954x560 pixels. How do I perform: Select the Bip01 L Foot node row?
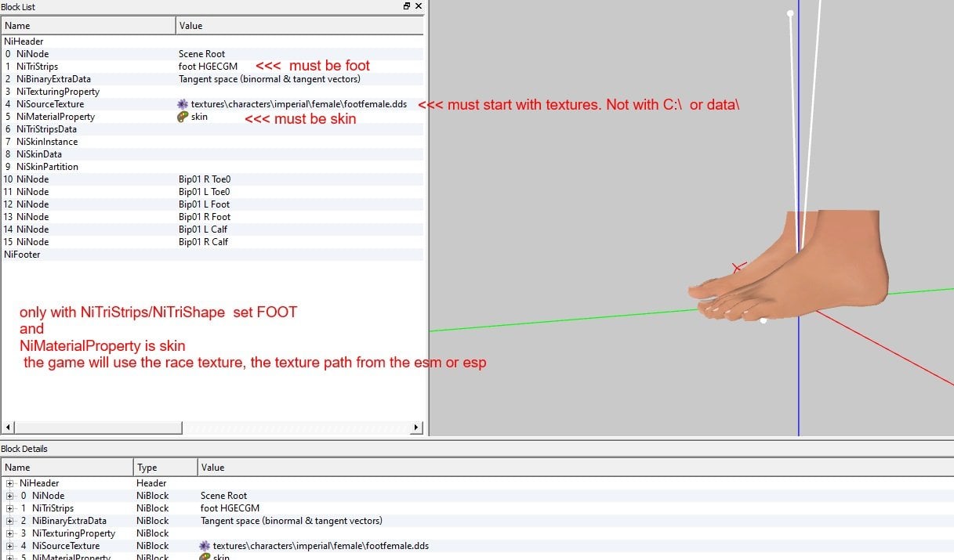212,204
